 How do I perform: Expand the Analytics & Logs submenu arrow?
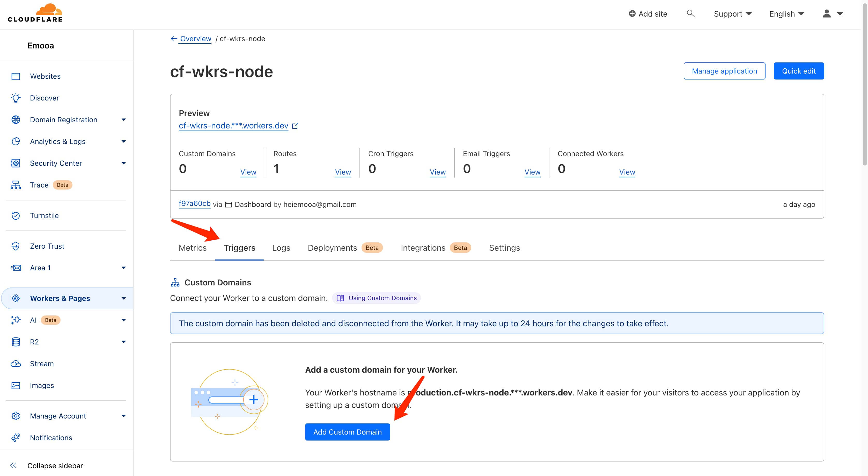click(124, 141)
